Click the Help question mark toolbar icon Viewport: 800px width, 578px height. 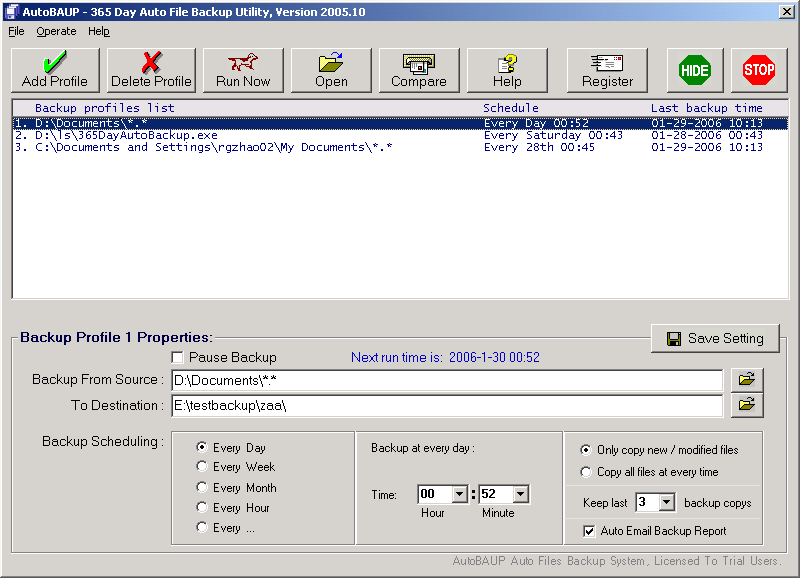507,63
